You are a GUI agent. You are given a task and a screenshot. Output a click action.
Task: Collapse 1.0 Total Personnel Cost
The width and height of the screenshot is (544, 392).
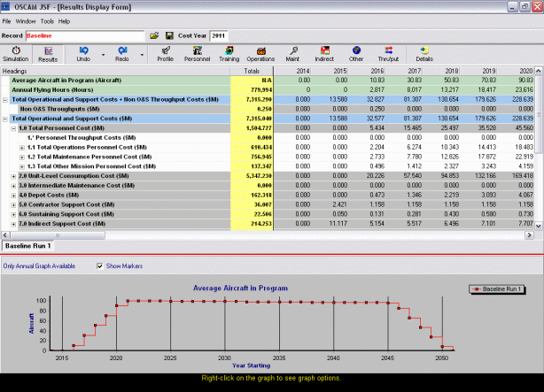point(13,128)
